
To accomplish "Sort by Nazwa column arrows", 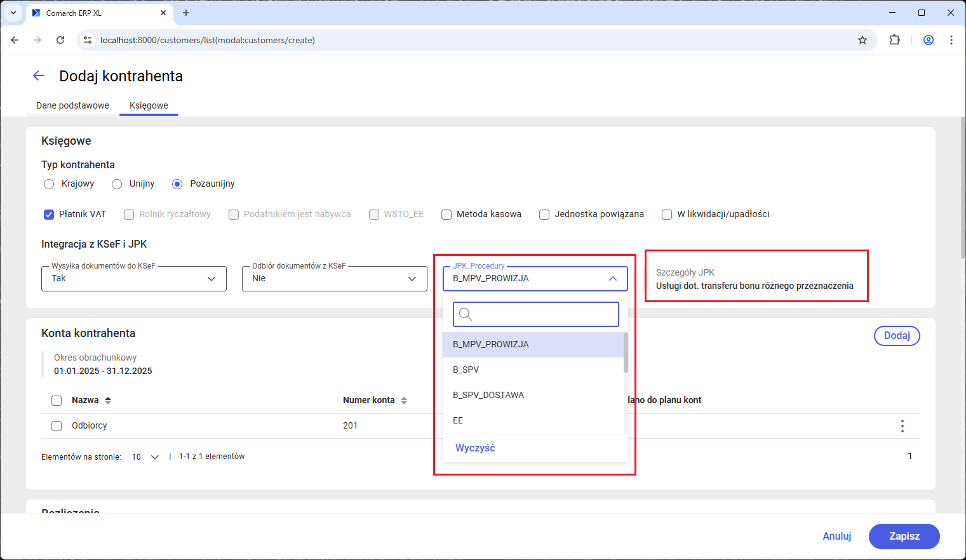I will 108,401.
